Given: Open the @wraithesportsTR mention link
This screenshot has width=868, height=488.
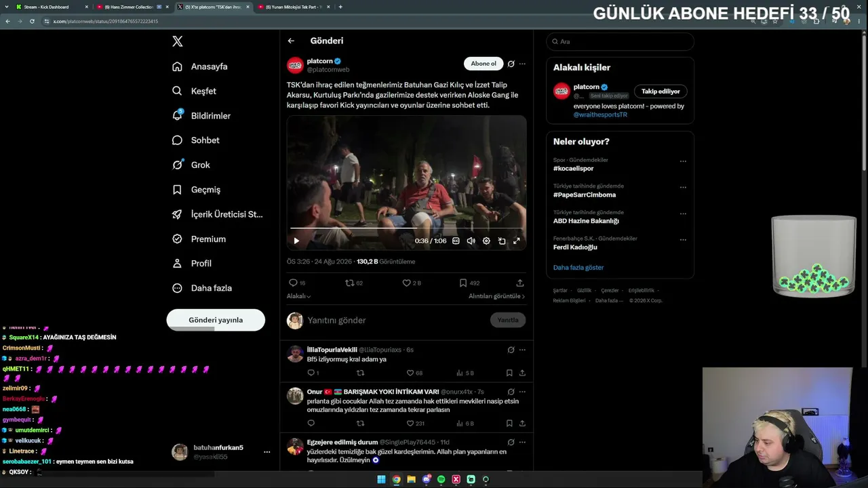Looking at the screenshot, I should click(600, 115).
